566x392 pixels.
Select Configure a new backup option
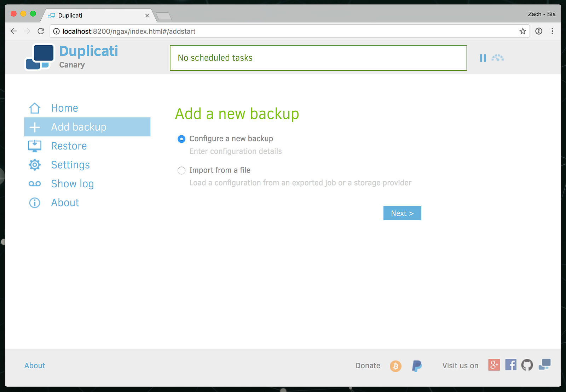click(x=181, y=139)
